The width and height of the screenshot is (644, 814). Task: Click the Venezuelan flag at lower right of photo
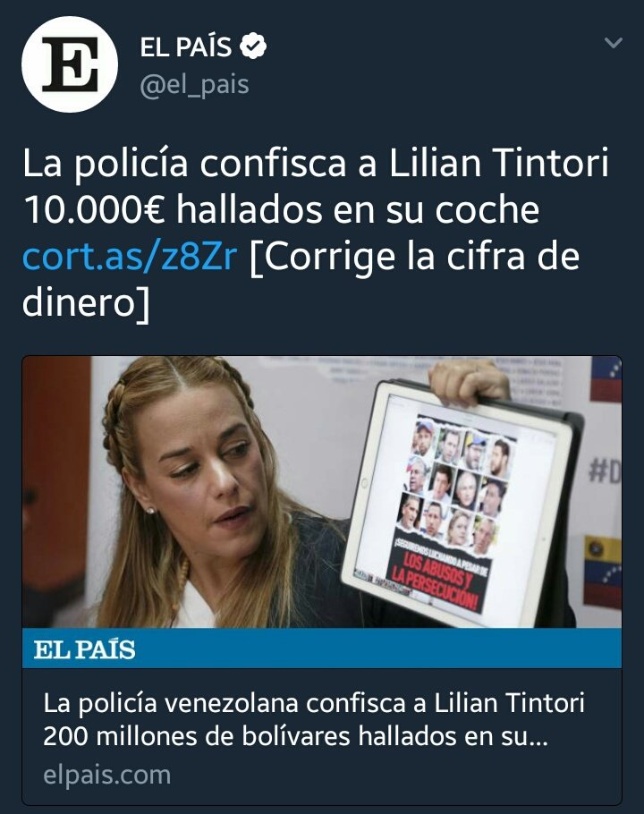tap(603, 571)
